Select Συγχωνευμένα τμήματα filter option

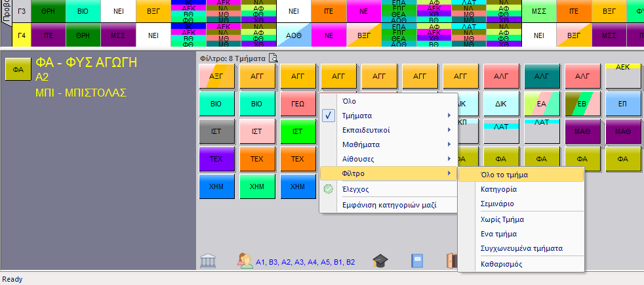(521, 248)
